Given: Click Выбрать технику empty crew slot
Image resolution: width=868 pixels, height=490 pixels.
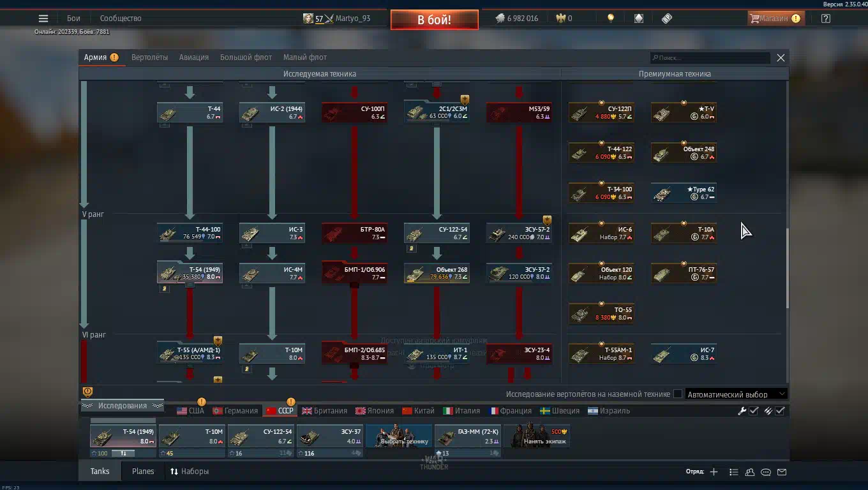Looking at the screenshot, I should coord(399,436).
